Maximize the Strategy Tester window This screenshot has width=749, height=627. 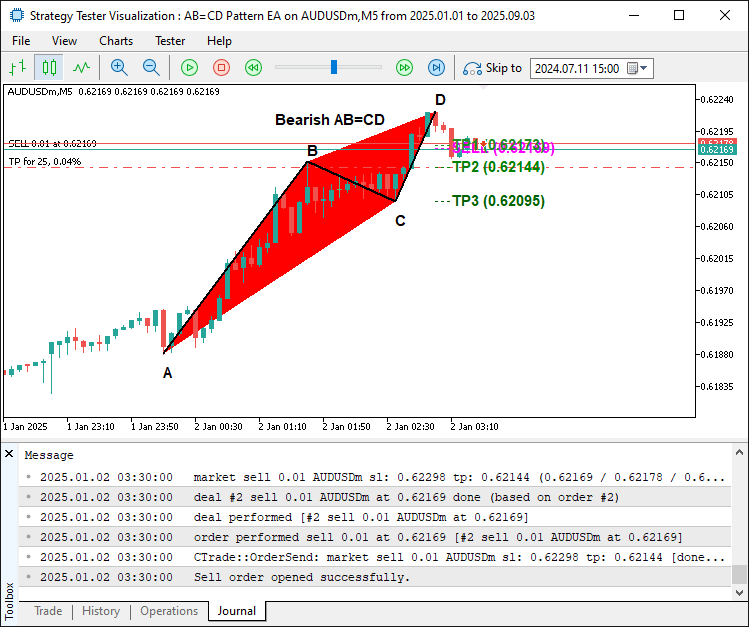coord(679,15)
